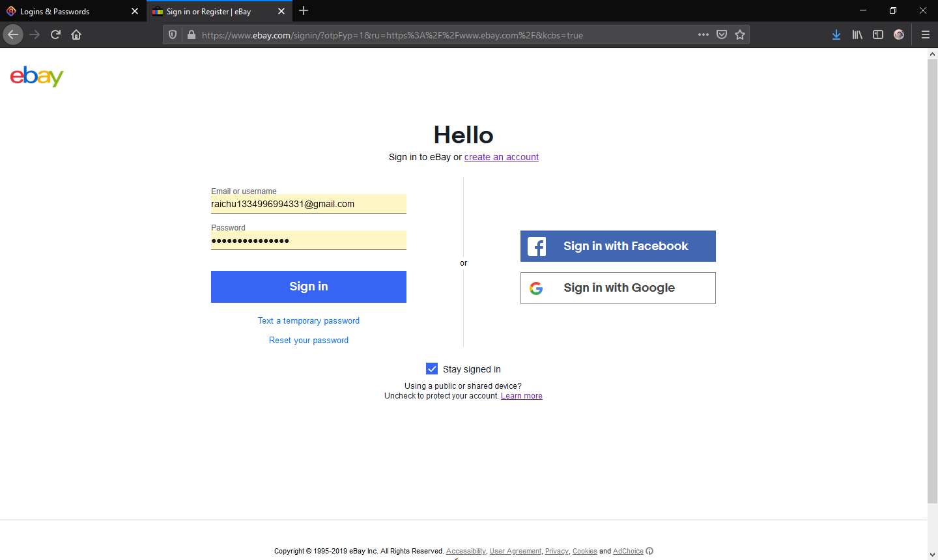This screenshot has height=560, width=938.
Task: Open the downloads panel
Action: coord(836,35)
